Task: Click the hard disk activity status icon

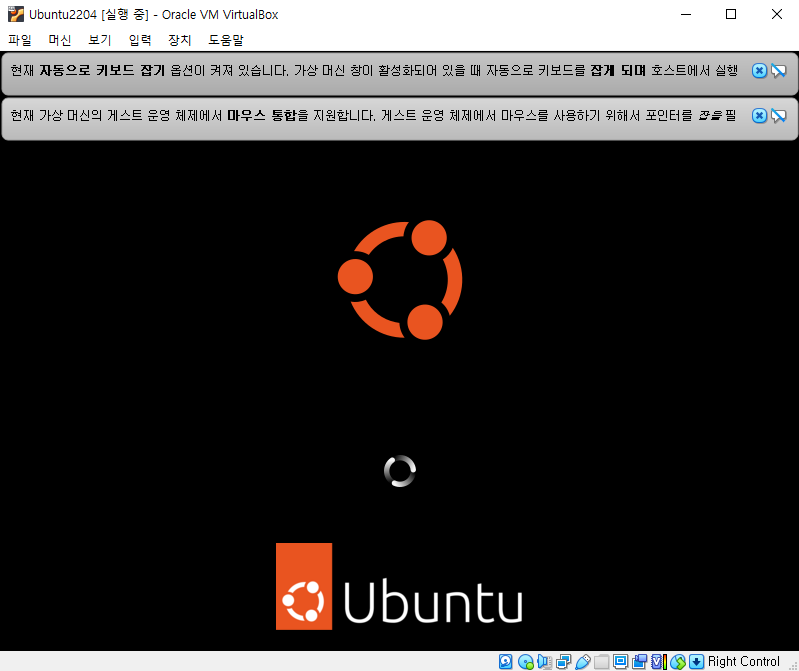Action: (x=505, y=661)
